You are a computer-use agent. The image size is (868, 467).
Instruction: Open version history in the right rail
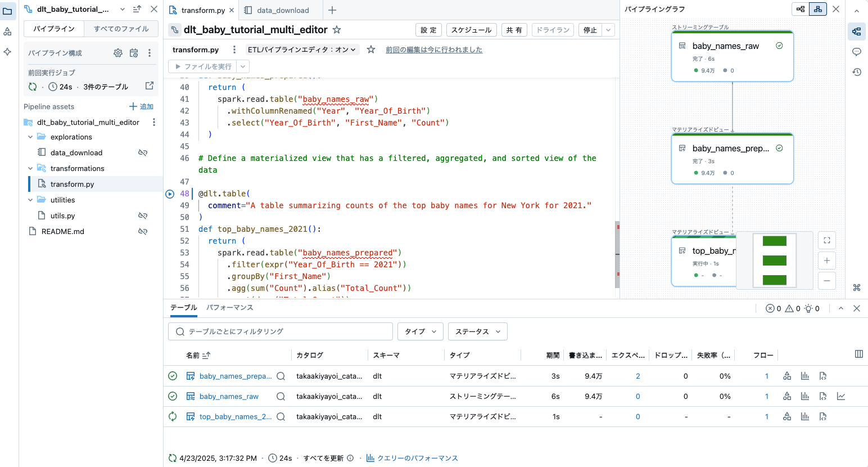tap(857, 72)
